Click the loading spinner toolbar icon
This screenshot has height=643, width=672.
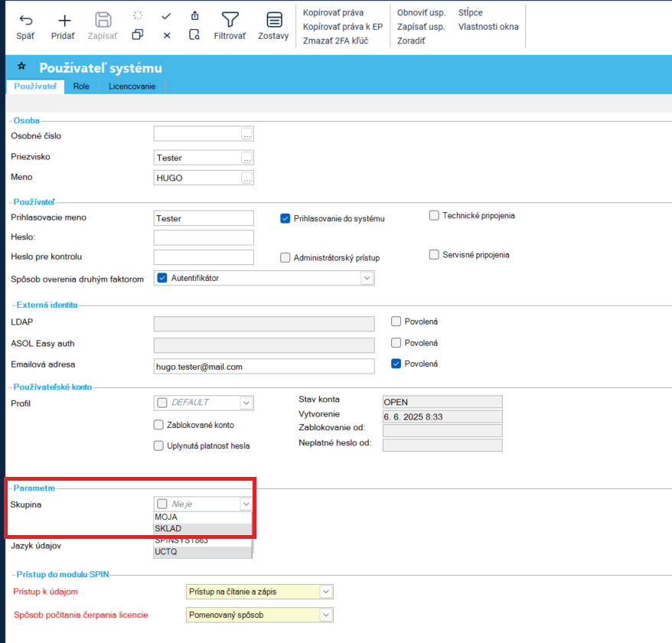click(138, 15)
